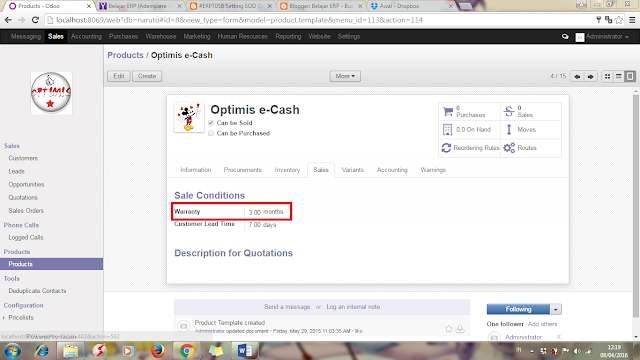The width and height of the screenshot is (640, 360).
Task: Open the Routes button with gears icon
Action: 531,148
